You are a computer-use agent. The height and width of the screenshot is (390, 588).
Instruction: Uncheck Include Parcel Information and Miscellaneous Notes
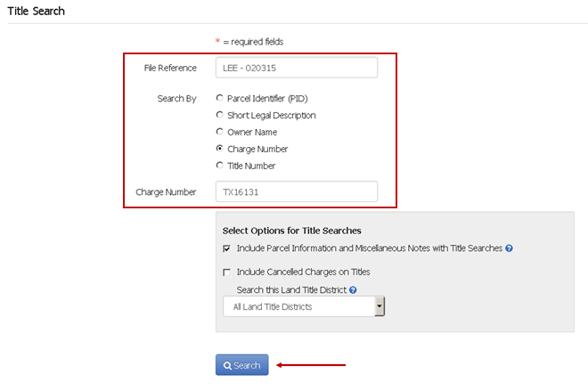pyautogui.click(x=227, y=248)
